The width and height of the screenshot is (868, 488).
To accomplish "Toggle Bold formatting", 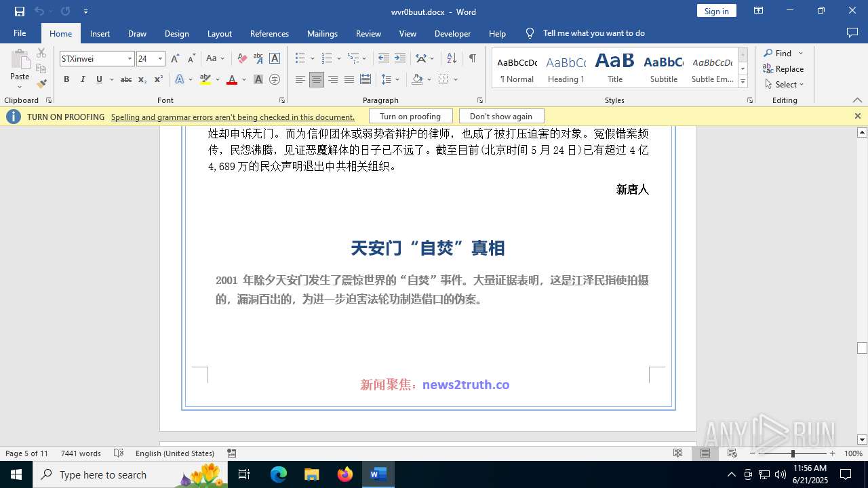I will [x=66, y=79].
